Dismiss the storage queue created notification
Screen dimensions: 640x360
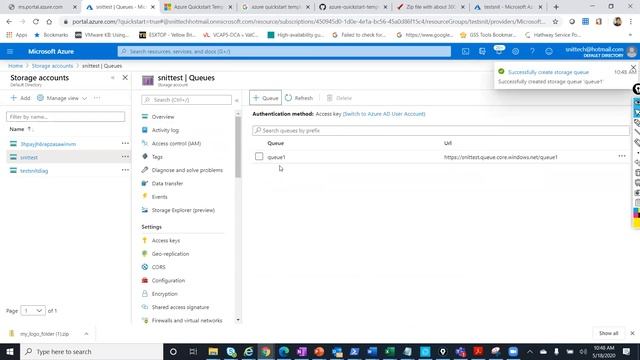tap(633, 67)
